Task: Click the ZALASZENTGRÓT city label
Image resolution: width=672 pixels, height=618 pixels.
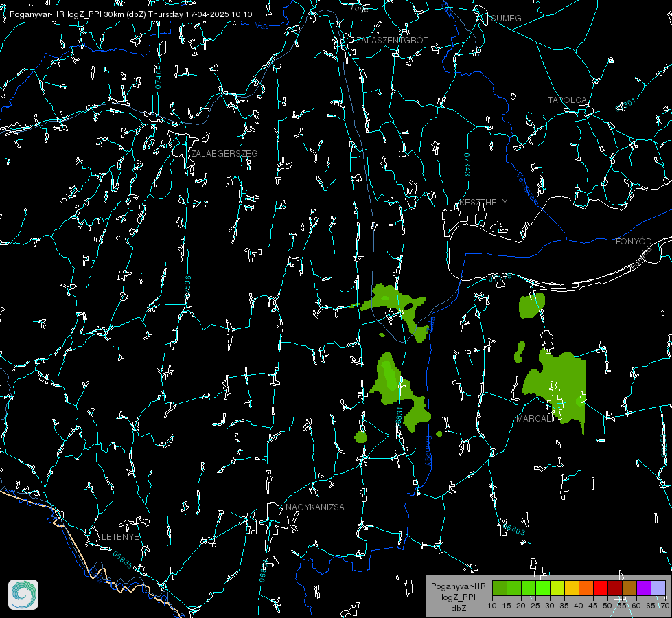Action: (x=392, y=41)
